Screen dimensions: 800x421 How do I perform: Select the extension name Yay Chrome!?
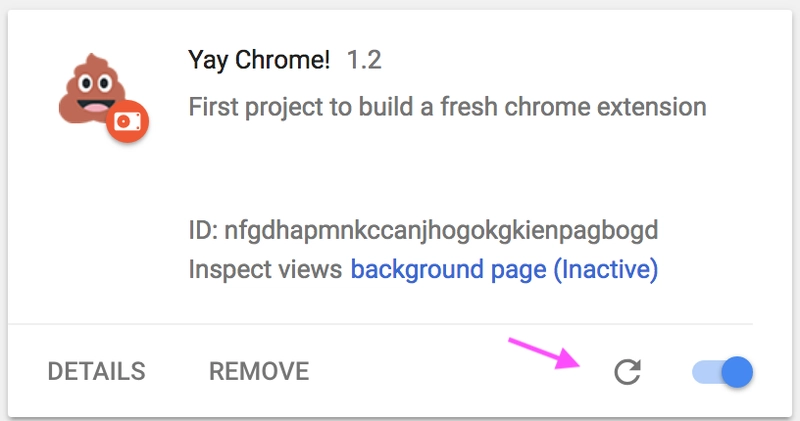point(259,60)
